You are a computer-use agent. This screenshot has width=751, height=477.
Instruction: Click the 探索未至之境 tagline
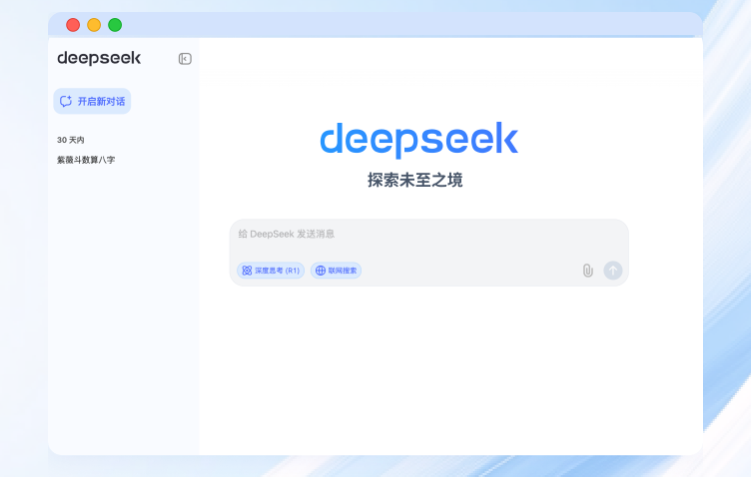coord(415,180)
